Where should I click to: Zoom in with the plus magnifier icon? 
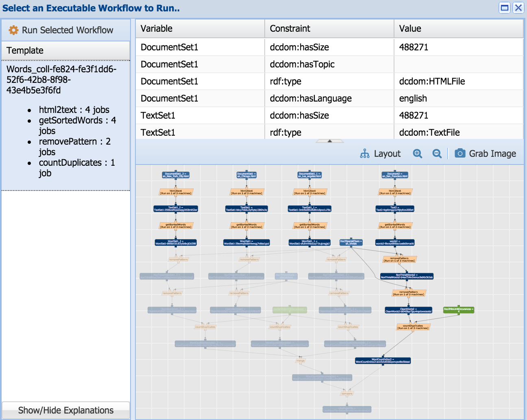[x=417, y=154]
